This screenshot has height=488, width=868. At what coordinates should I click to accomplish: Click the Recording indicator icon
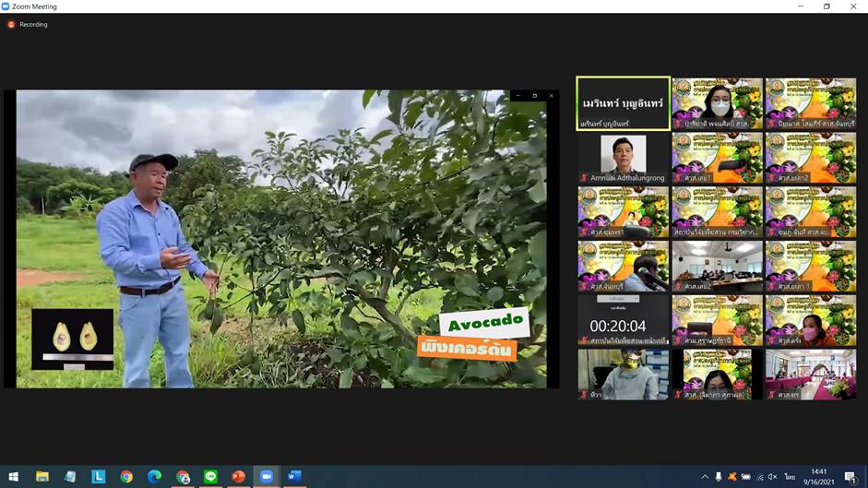pyautogui.click(x=11, y=25)
